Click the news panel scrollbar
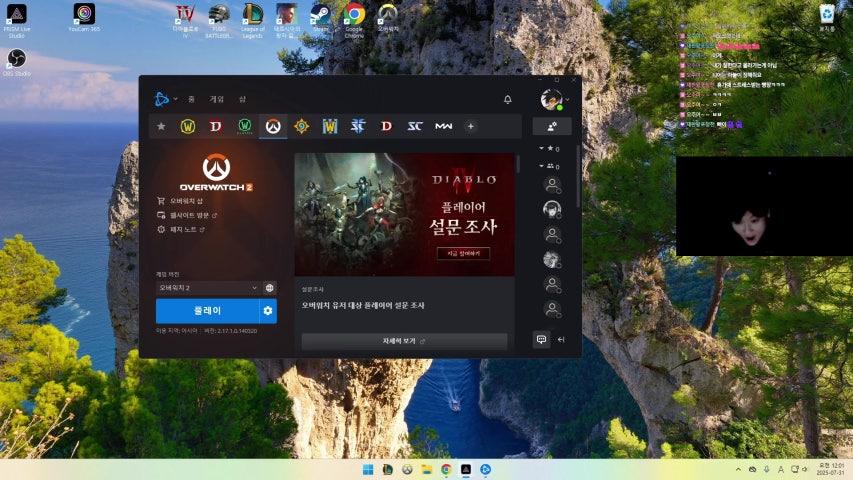Viewport: 853px width, 480px height. [518, 163]
